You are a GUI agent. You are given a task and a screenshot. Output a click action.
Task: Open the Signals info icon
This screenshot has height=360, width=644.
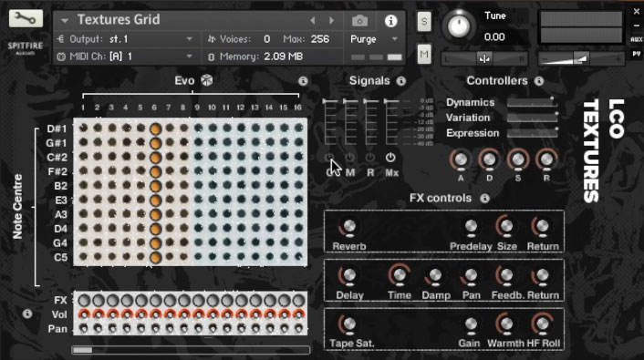coord(400,81)
